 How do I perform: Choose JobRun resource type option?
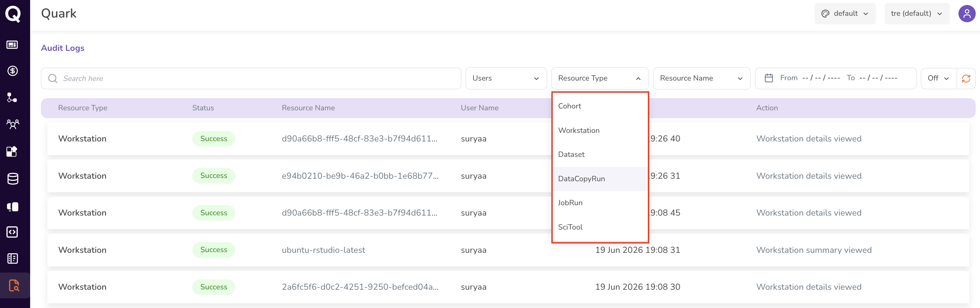[x=600, y=203]
